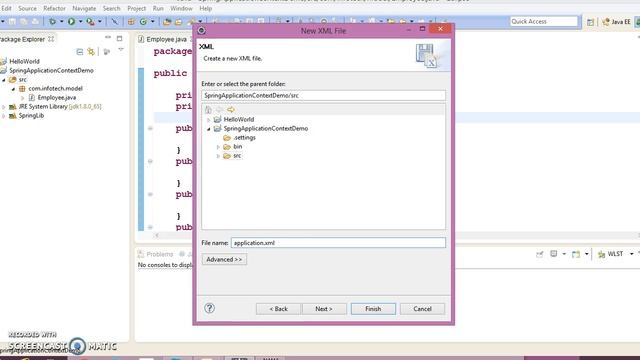Image resolution: width=640 pixels, height=360 pixels.
Task: Maximize the Package Explorer view
Action: (x=119, y=38)
